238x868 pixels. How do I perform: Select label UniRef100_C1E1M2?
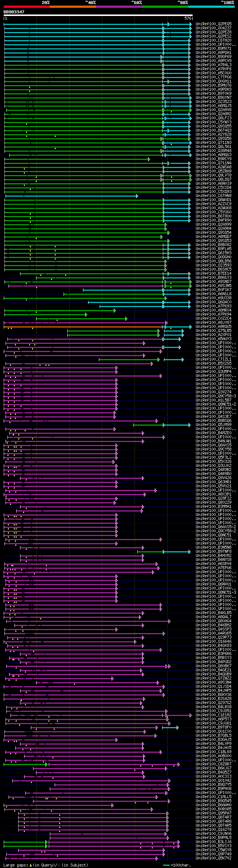point(213,715)
